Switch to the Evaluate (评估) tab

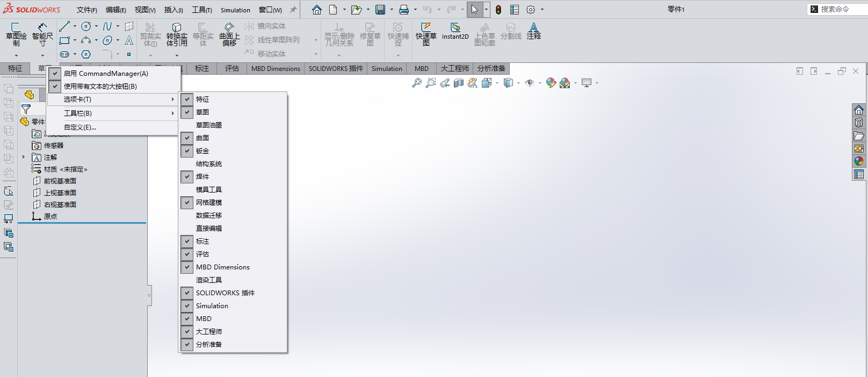pos(232,68)
